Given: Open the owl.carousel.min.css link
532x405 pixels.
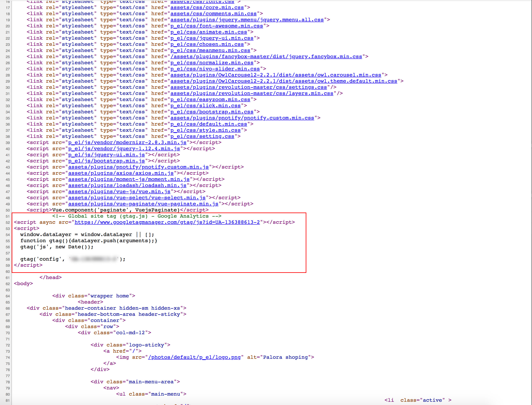Looking at the screenshot, I should (276, 75).
